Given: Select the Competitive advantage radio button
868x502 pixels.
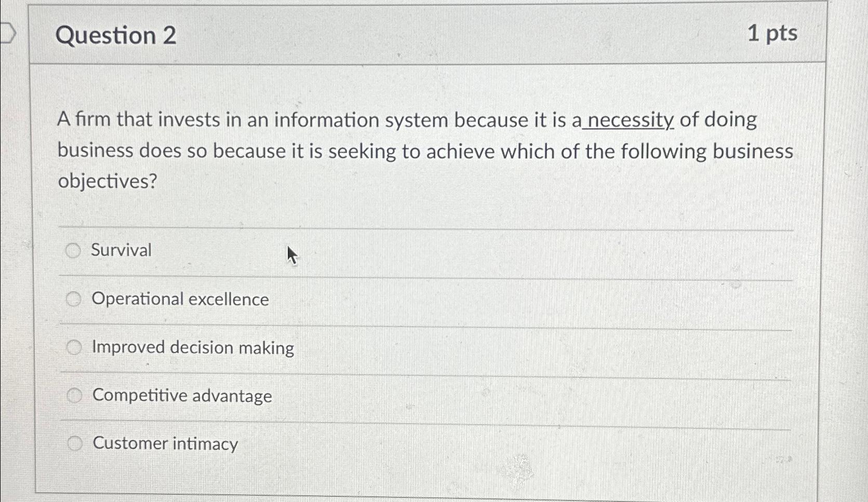Looking at the screenshot, I should click(x=74, y=396).
